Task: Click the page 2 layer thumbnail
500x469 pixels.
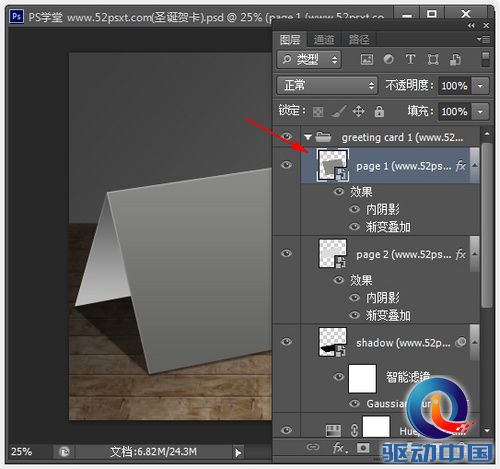Action: pyautogui.click(x=333, y=253)
